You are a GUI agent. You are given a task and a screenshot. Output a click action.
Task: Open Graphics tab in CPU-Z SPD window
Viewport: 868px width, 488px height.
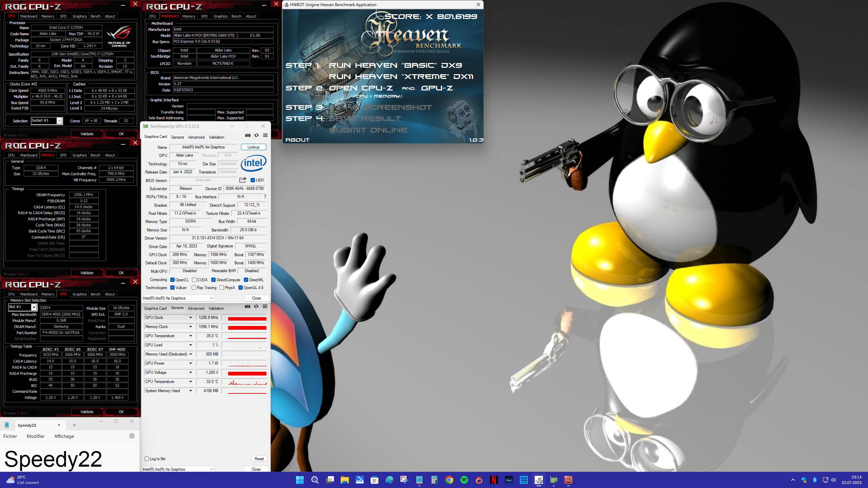click(x=80, y=294)
